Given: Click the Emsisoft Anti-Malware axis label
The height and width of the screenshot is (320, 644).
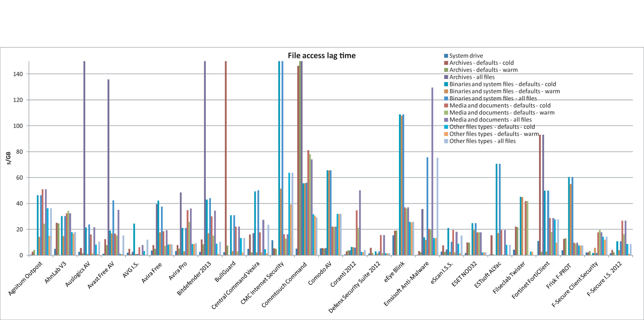Looking at the screenshot, I should [406, 284].
